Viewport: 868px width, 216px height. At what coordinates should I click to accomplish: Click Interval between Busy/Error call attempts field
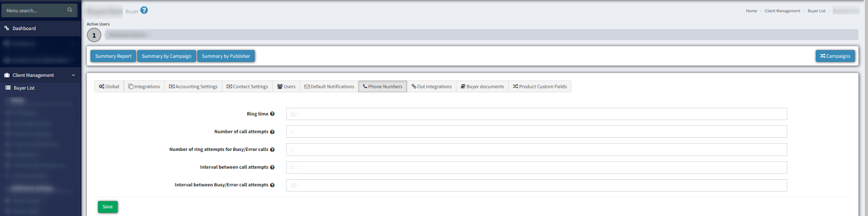537,185
